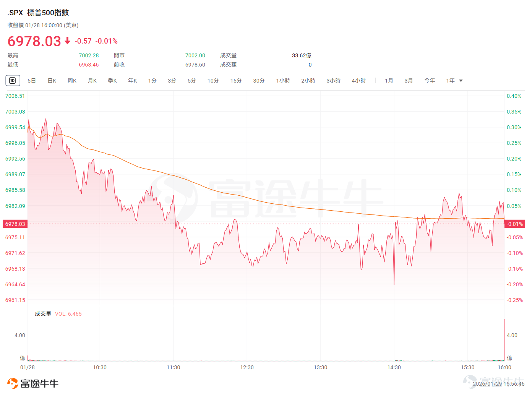Select the 10分 interval
This screenshot has width=532, height=396.
[x=213, y=81]
